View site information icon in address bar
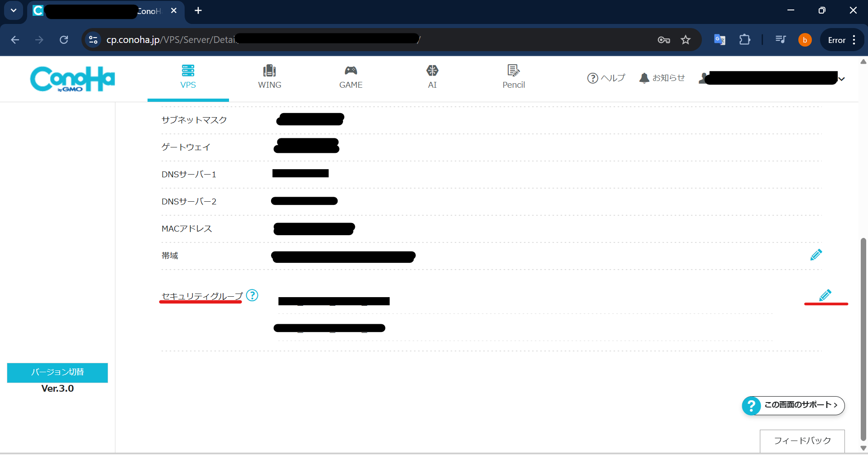Image resolution: width=868 pixels, height=455 pixels. tap(93, 40)
